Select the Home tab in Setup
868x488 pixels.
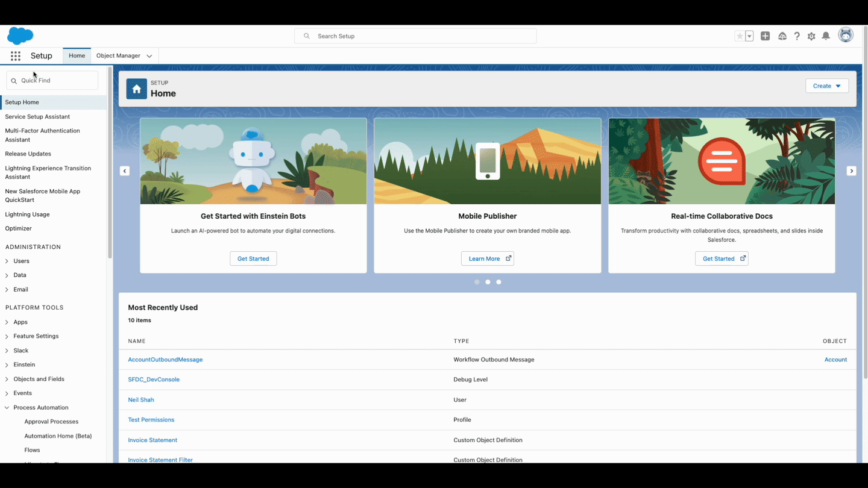click(77, 55)
